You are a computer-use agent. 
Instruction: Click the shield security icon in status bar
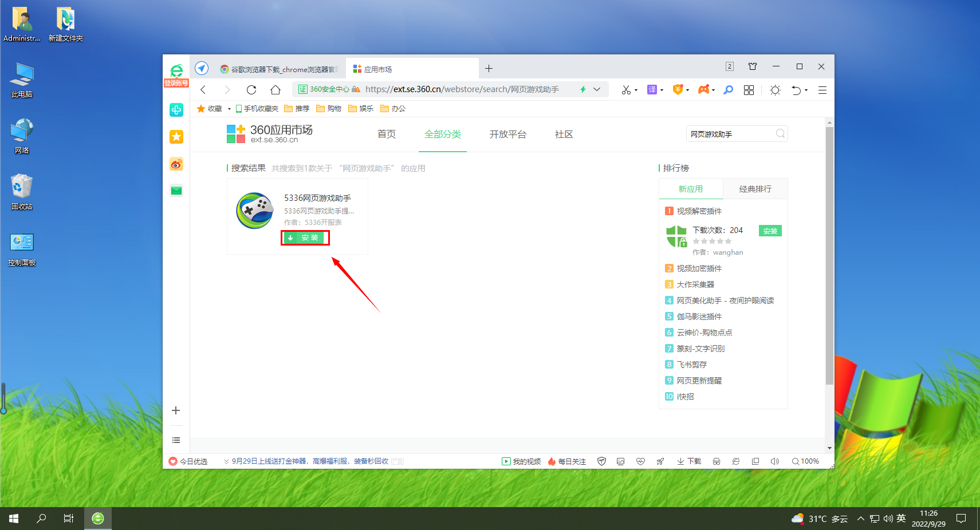(x=601, y=461)
